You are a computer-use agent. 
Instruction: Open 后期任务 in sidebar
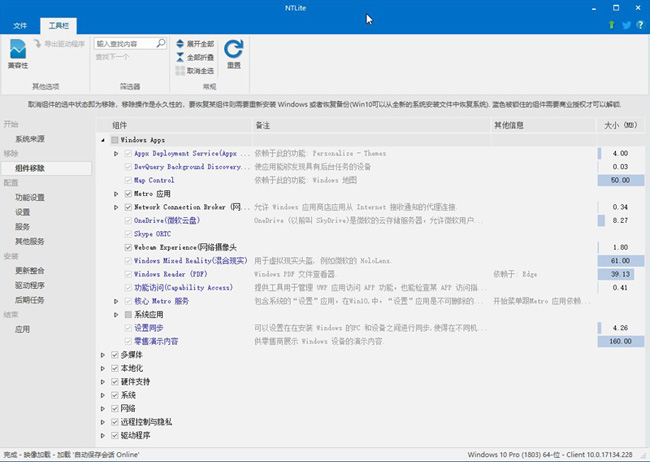click(30, 300)
